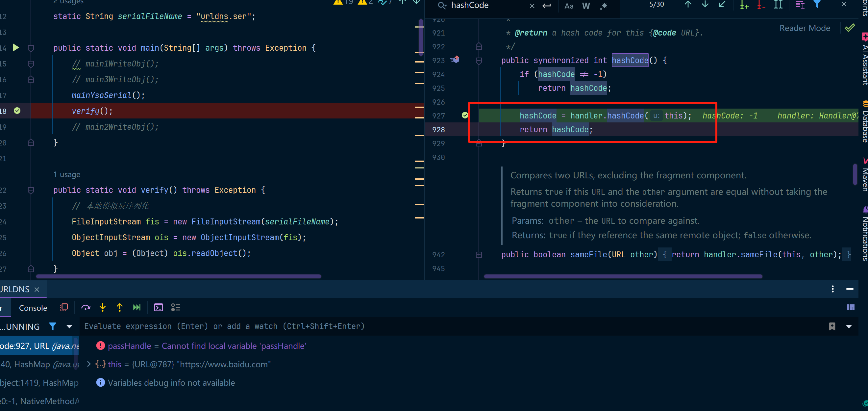Close the find bar
The height and width of the screenshot is (411, 868).
pos(844,4)
